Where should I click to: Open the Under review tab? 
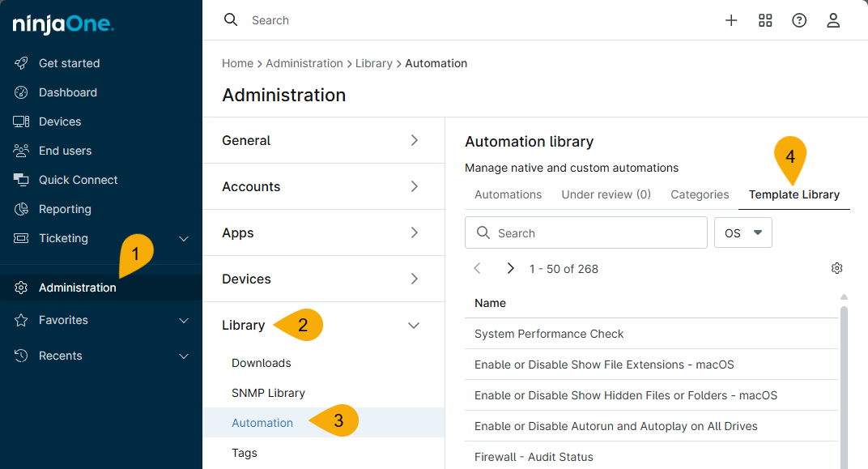pyautogui.click(x=606, y=194)
